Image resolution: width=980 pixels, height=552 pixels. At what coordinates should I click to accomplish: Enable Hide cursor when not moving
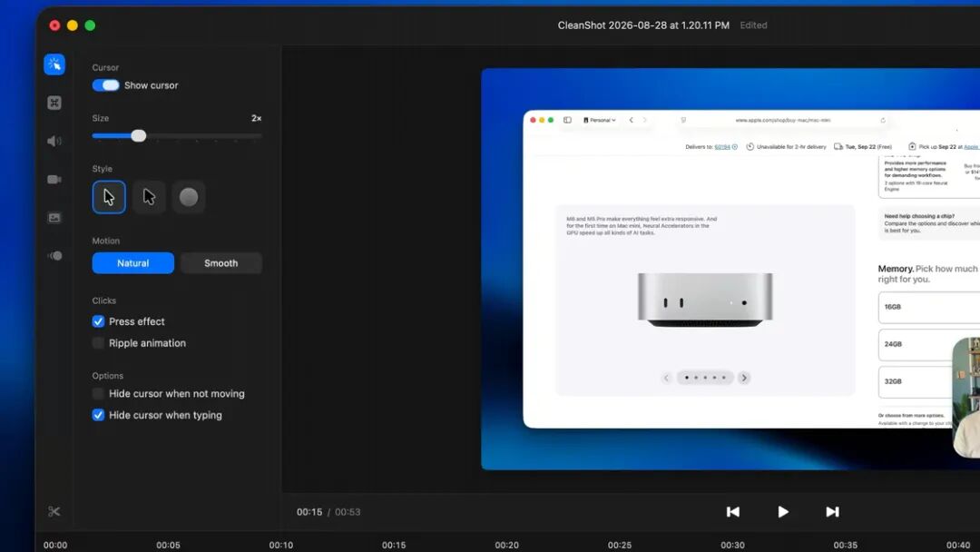point(98,393)
